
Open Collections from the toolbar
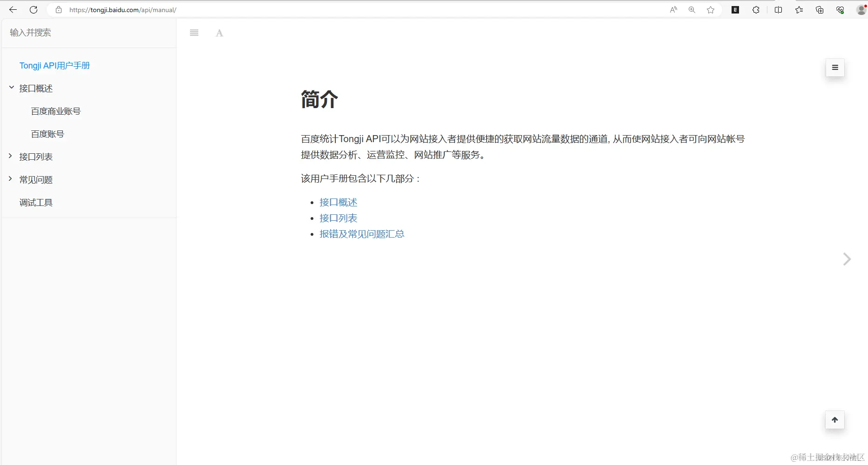pyautogui.click(x=819, y=9)
